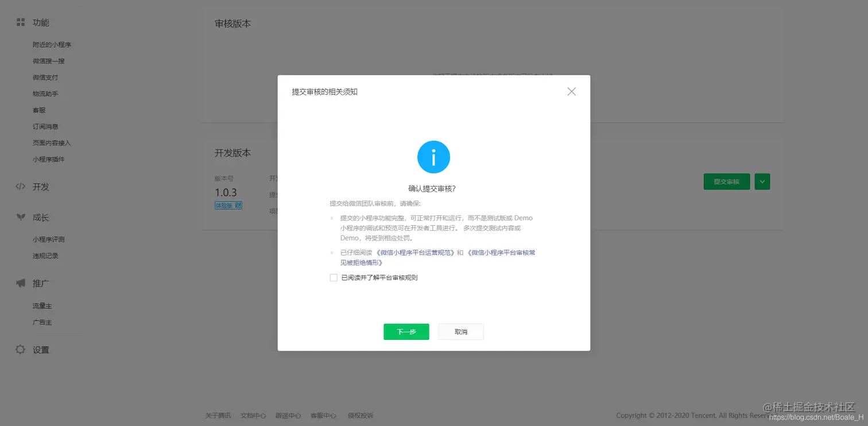Click the 体验版 version badge
The image size is (868, 426).
(x=228, y=204)
